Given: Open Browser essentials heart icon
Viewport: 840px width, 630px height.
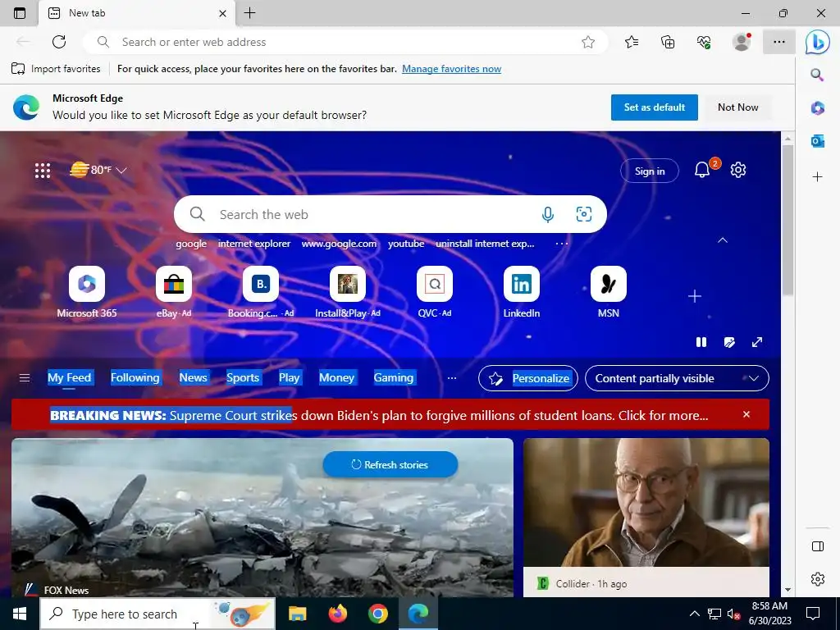Looking at the screenshot, I should tap(704, 42).
